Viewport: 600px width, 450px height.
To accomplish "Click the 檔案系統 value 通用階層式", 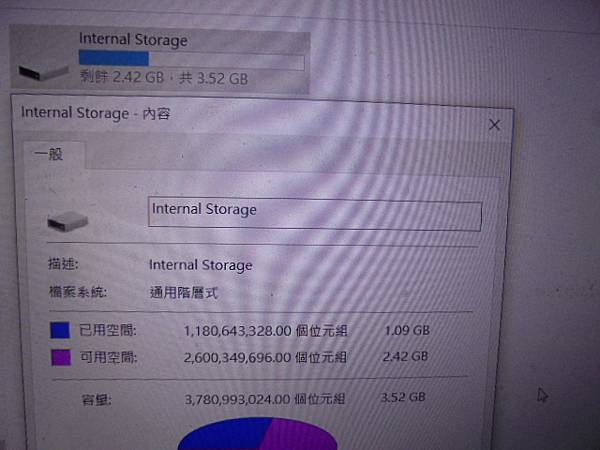I will (184, 293).
